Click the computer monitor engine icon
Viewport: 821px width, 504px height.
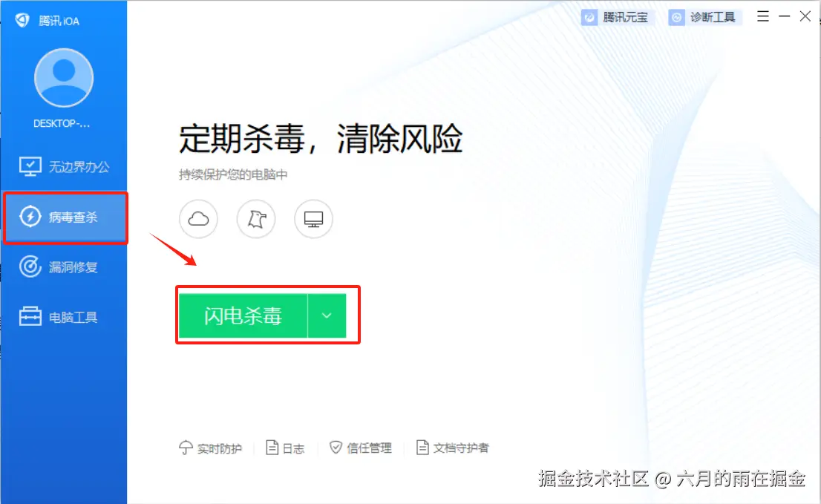(314, 219)
